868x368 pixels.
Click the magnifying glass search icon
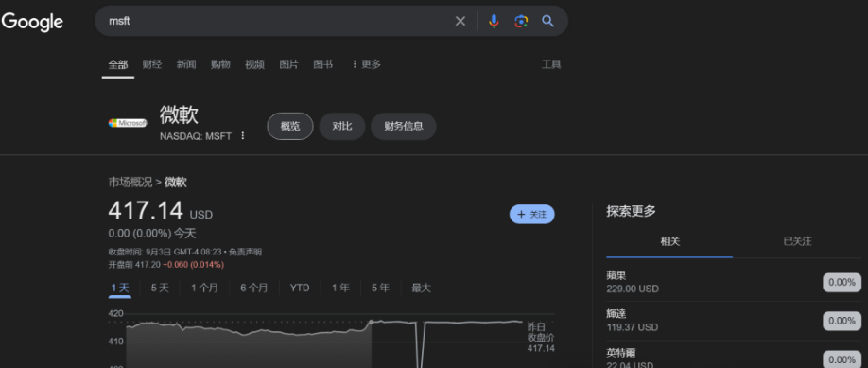[548, 21]
